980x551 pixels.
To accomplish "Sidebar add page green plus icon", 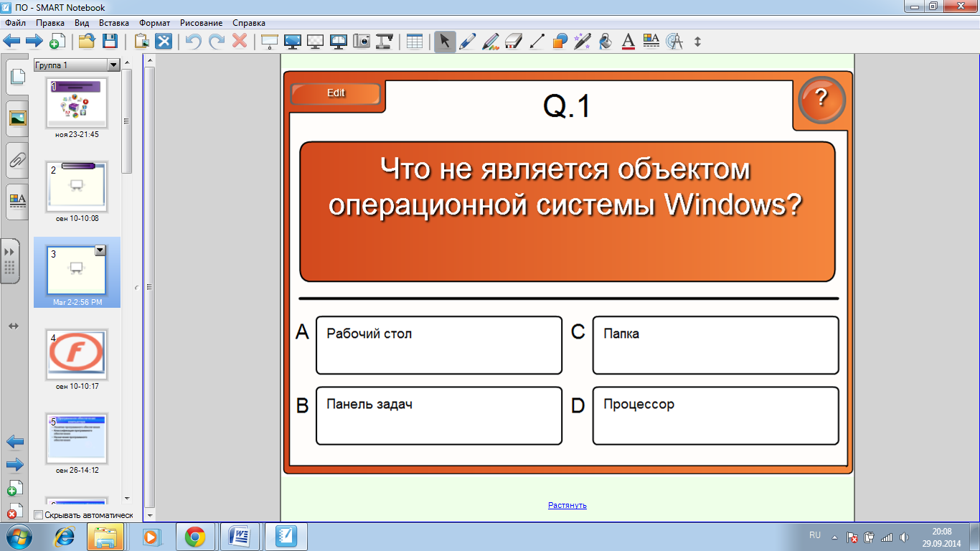I will 14,488.
